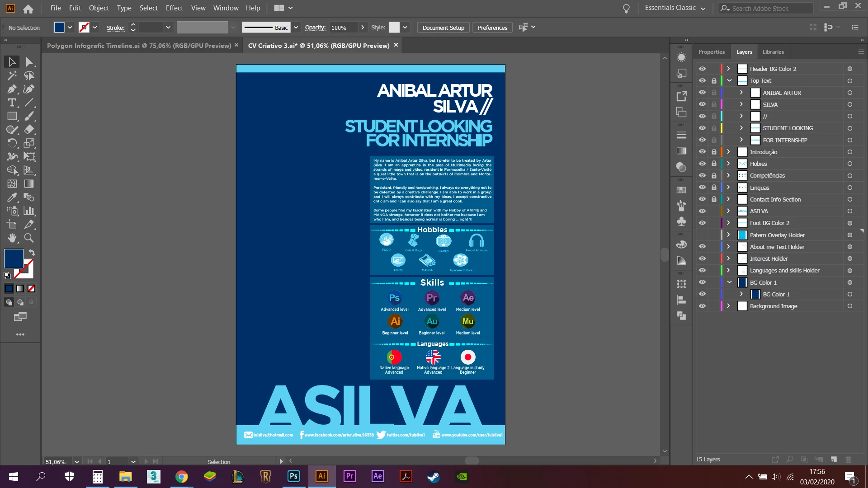
Task: Hide the Header BG Color 2 layer
Action: 702,69
